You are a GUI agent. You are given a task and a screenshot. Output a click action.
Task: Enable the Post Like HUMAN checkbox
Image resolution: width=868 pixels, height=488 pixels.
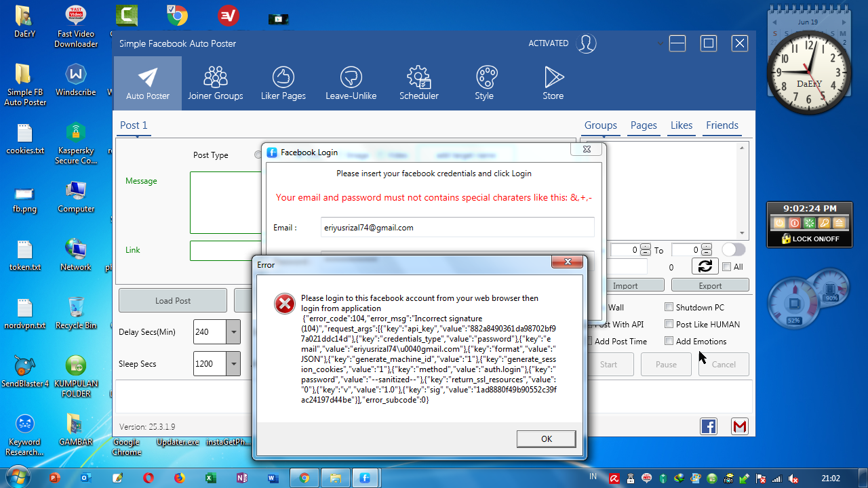pos(669,324)
